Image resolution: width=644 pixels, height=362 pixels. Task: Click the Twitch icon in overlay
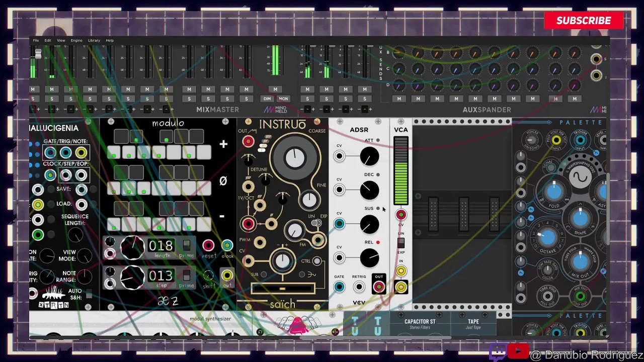point(498,351)
